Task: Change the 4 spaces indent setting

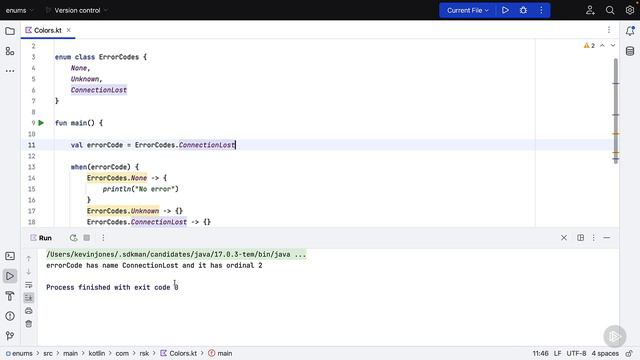Action: point(605,353)
